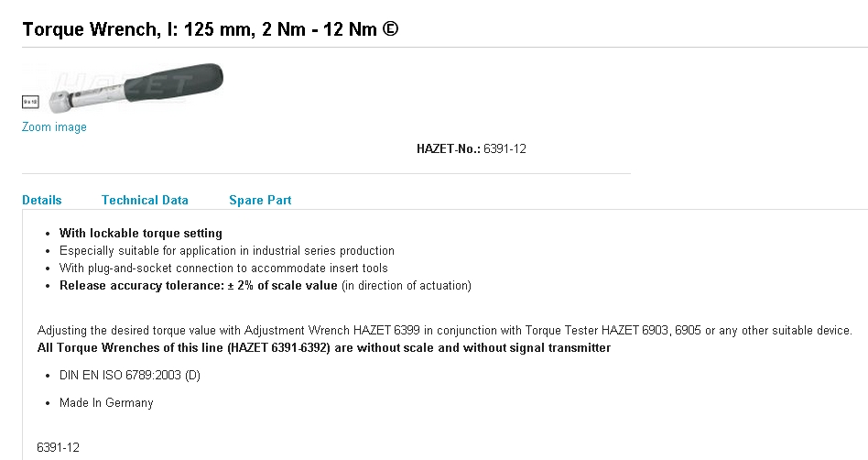Click the DIN EN ISO 6789:2003 bullet
The image size is (868, 460).
(x=130, y=376)
